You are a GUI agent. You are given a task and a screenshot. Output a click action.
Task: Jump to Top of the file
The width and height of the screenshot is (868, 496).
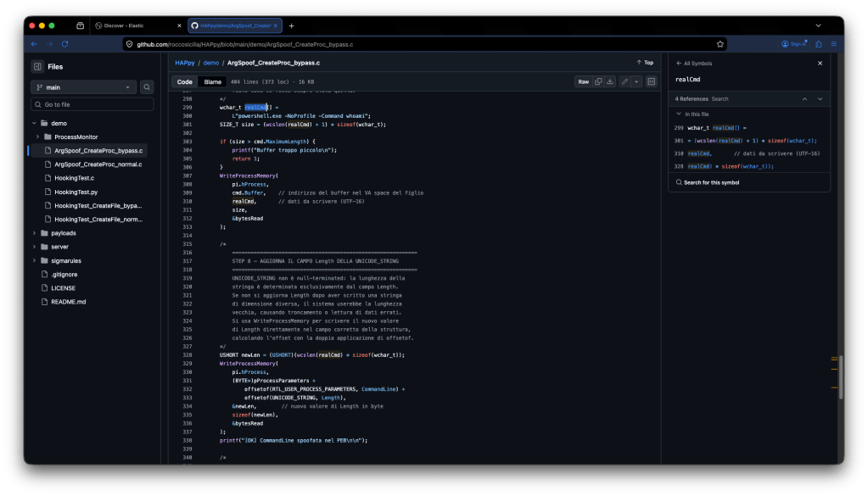(646, 62)
